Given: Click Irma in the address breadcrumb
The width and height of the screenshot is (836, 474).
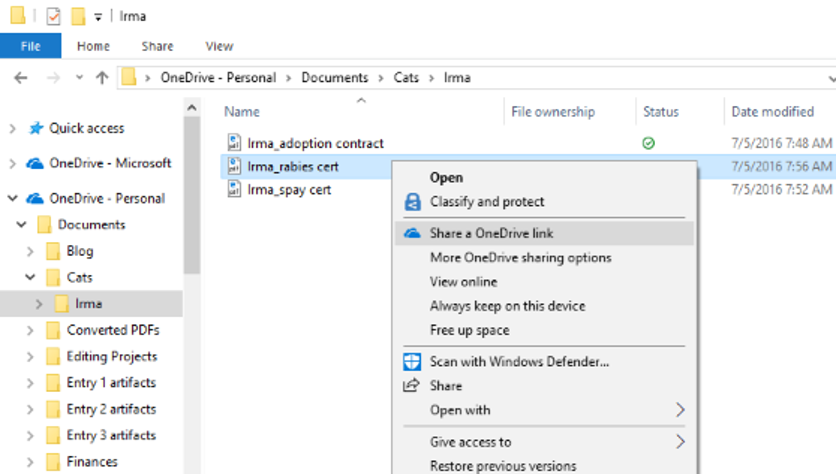Looking at the screenshot, I should 457,78.
